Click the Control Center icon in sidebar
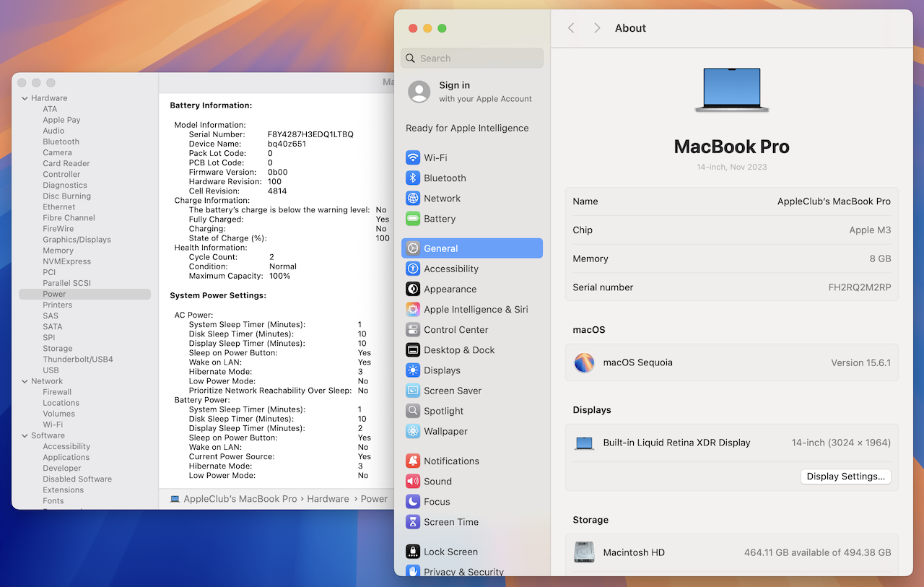The image size is (924, 587). click(x=413, y=329)
